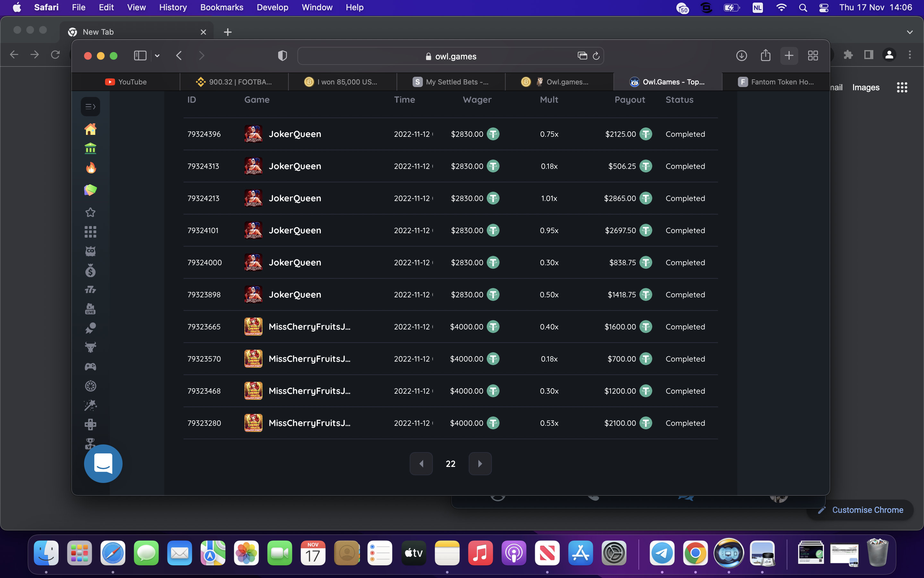The image size is (924, 578).
Task: Show Safari downloads
Action: [741, 56]
